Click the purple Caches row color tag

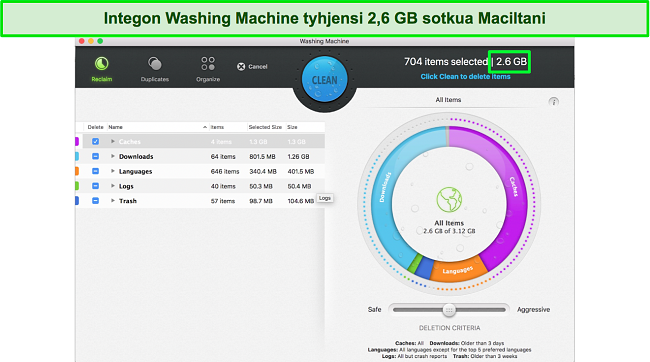(x=77, y=141)
